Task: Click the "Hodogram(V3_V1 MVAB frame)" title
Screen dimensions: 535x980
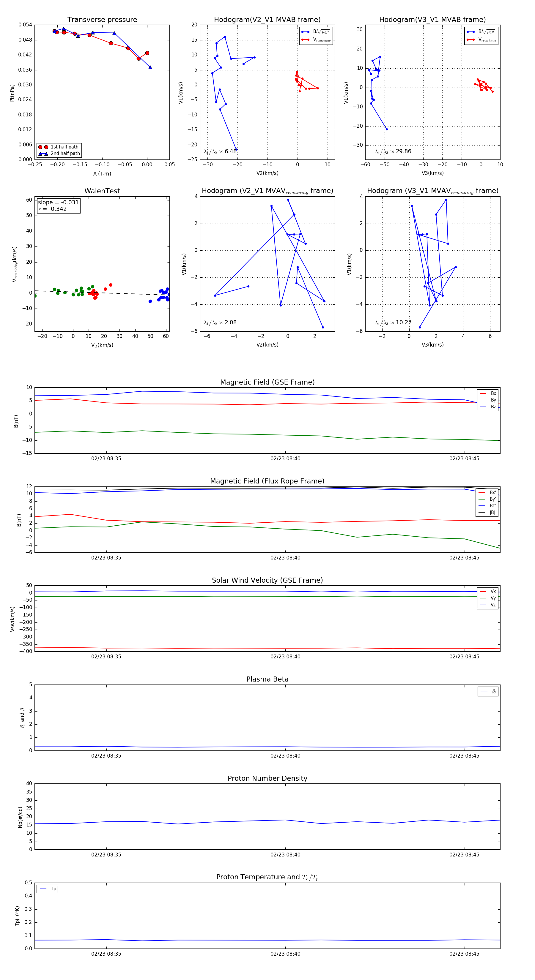Action: [x=432, y=19]
